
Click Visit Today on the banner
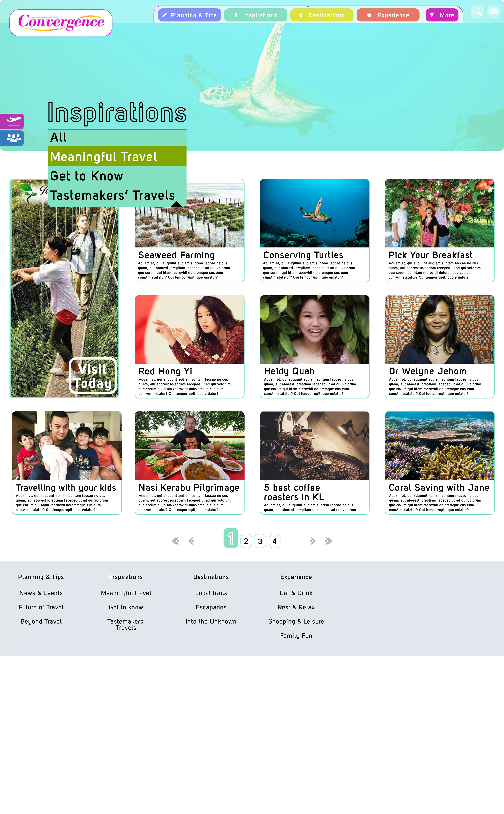93,376
